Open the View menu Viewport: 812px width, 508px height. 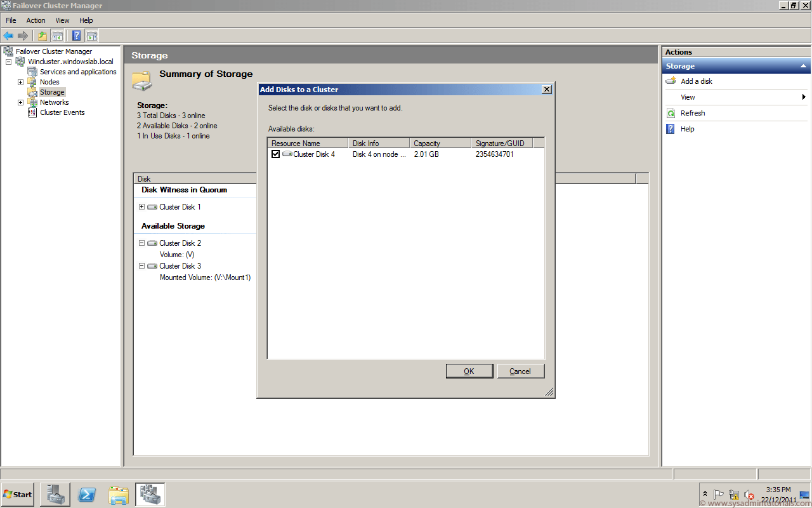coord(62,20)
